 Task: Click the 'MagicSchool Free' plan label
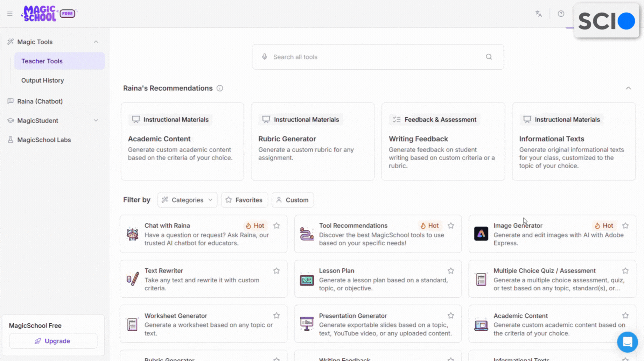[x=35, y=325]
